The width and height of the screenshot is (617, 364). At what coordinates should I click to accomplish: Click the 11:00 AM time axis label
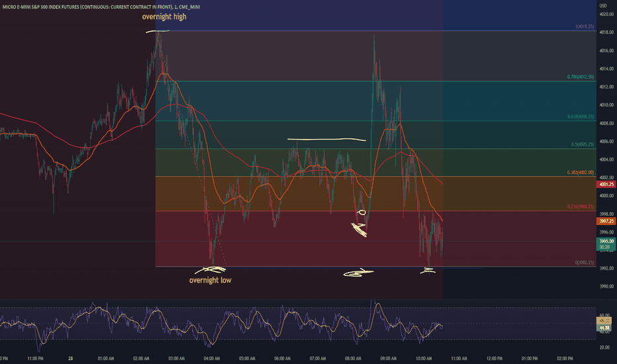459,359
